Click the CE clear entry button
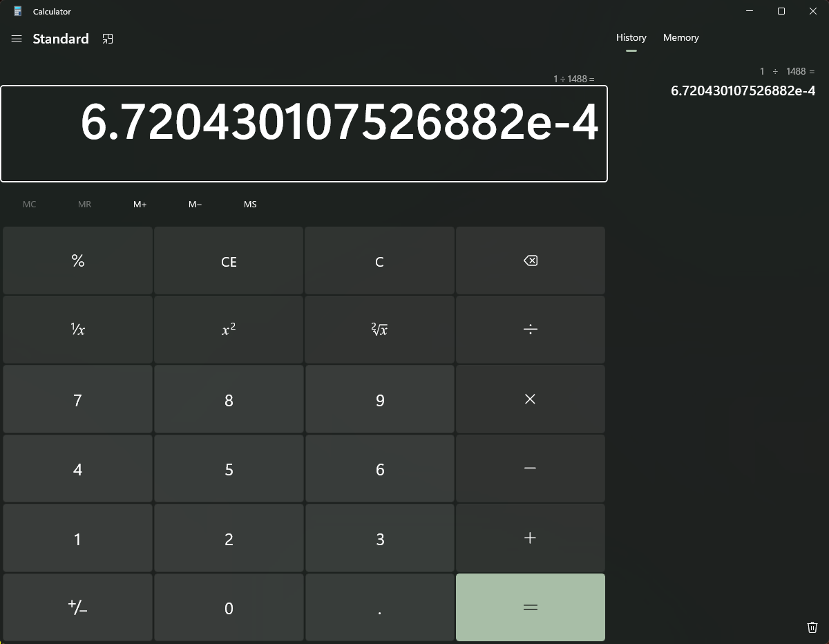Screen dimensions: 829x644 coord(229,261)
